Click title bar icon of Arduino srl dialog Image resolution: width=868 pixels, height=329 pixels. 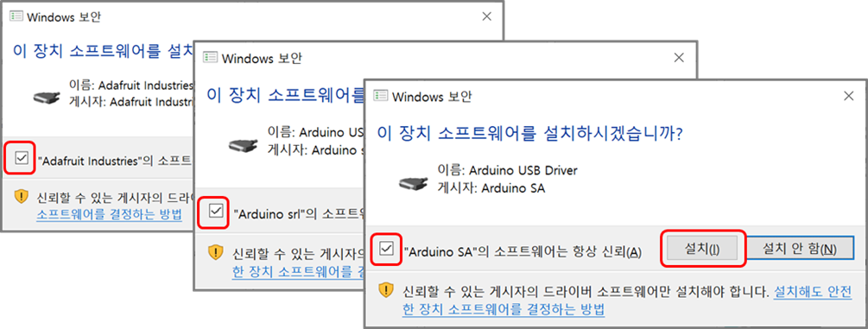click(x=210, y=58)
